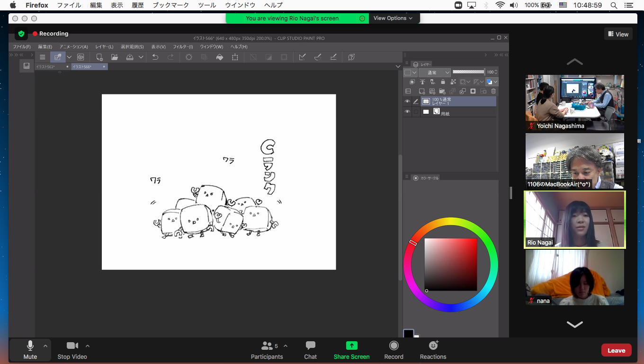Click the red Leave button
The height and width of the screenshot is (364, 644).
(616, 350)
